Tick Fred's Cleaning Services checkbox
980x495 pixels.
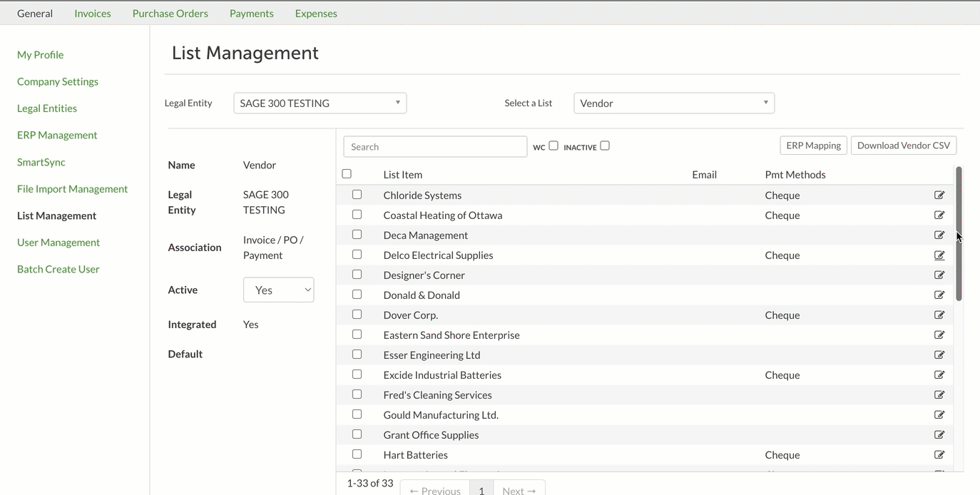[357, 394]
